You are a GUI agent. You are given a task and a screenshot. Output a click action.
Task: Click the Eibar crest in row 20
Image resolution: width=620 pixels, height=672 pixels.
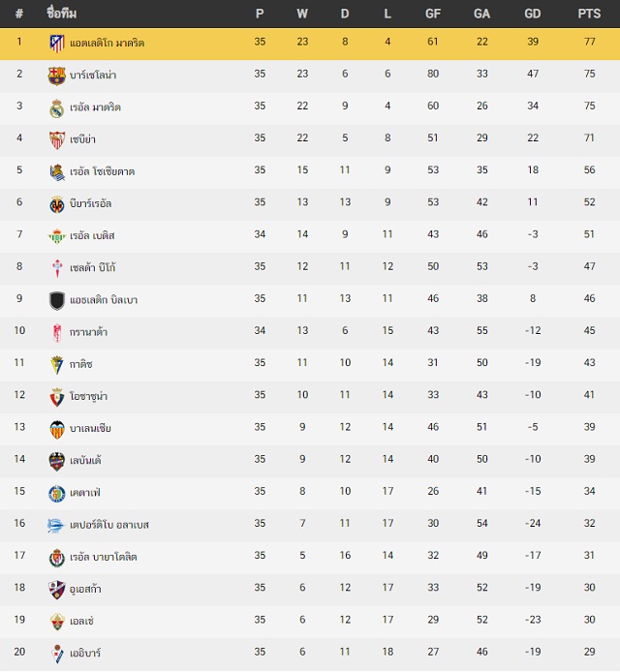[x=56, y=654]
